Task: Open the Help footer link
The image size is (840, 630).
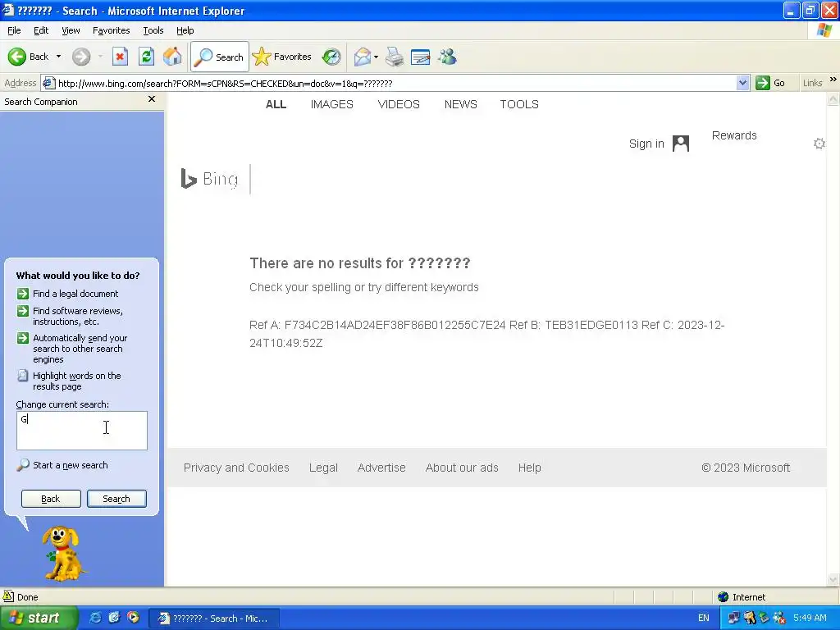Action: (x=529, y=468)
